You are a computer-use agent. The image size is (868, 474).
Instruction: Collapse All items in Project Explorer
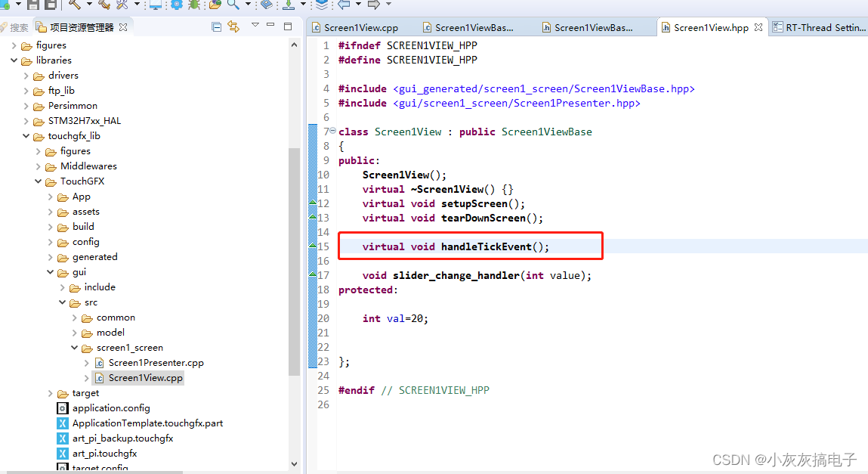217,26
